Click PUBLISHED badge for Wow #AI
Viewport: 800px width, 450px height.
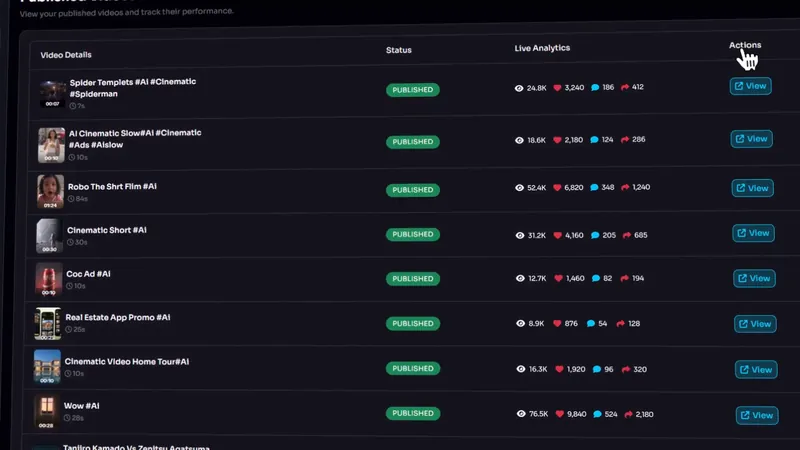(x=413, y=413)
